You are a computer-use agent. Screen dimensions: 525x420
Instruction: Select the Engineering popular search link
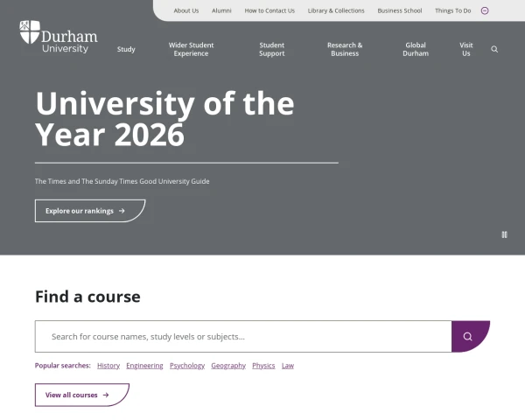tap(144, 366)
